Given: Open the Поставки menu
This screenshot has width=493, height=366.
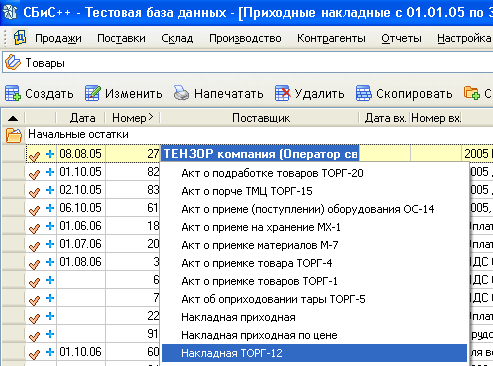Looking at the screenshot, I should tap(121, 38).
